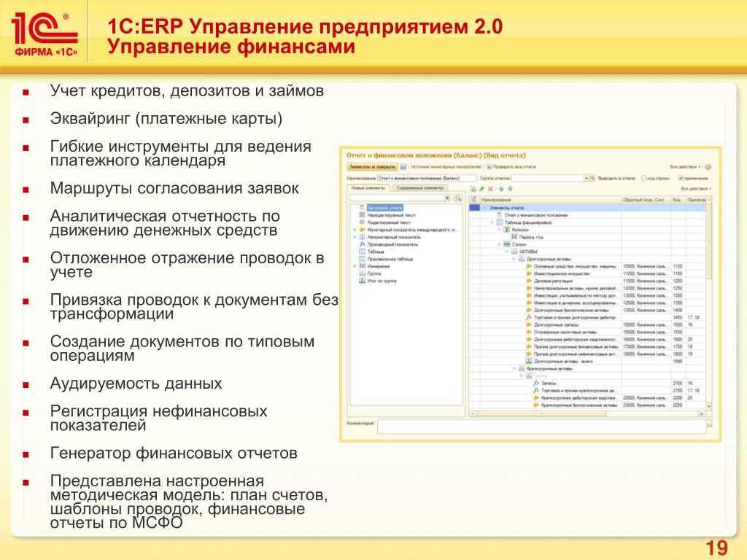This screenshot has width=747, height=560.
Task: Click total icon of 'Долгосрочные активы - всего'
Action: [x=529, y=362]
